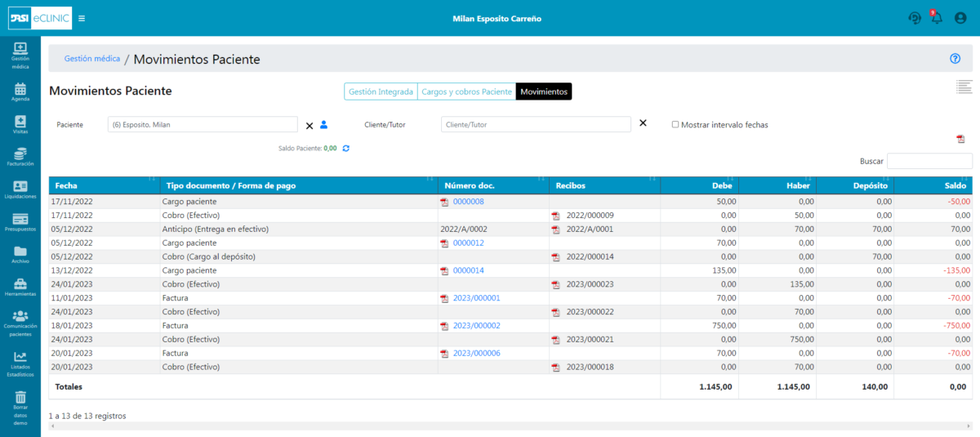
Task: Open document link 0000012
Action: 469,243
